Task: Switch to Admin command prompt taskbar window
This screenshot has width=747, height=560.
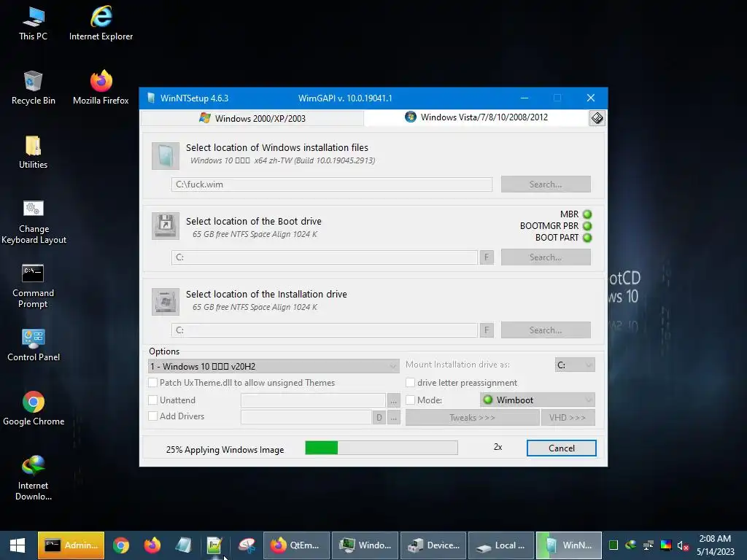Action: pos(71,545)
